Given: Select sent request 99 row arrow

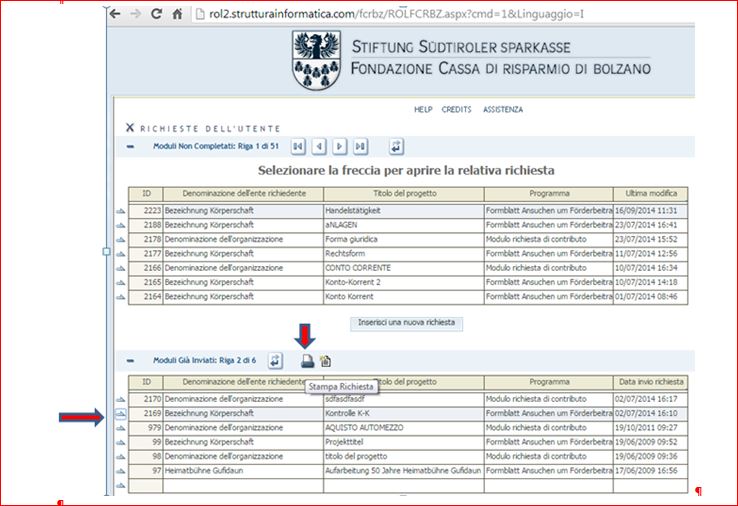Looking at the screenshot, I should coord(121,442).
